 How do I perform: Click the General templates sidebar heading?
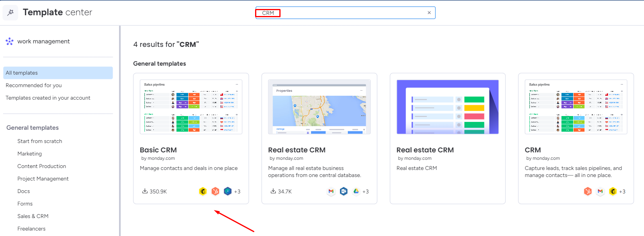(32, 128)
